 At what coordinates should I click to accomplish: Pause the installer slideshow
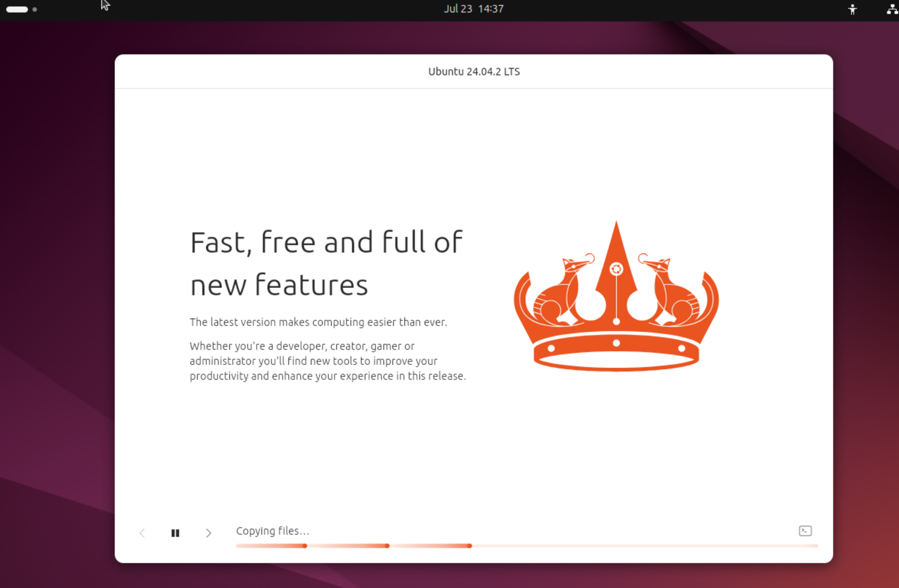point(175,533)
